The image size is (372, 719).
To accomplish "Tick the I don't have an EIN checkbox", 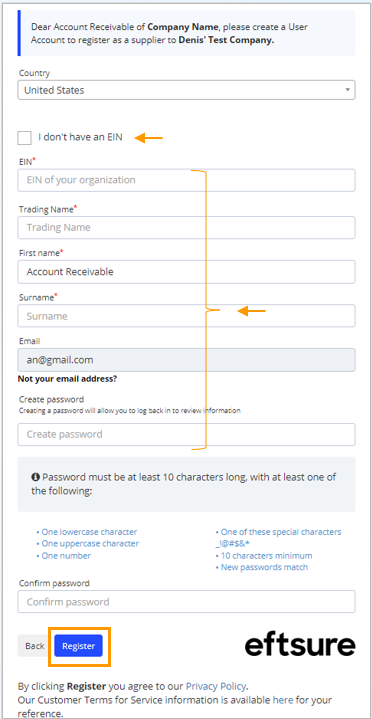I will pos(25,138).
